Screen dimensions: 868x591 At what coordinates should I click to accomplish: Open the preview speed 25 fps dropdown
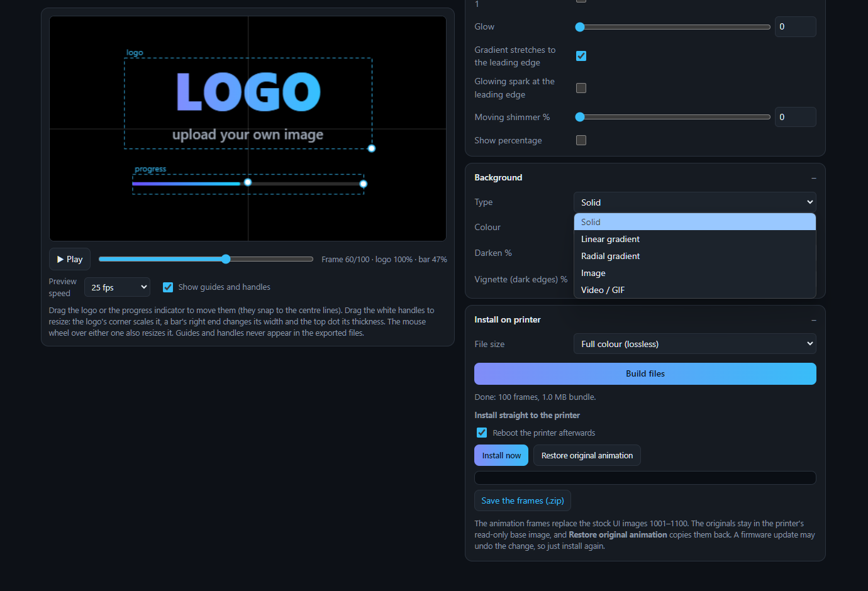[x=117, y=287]
